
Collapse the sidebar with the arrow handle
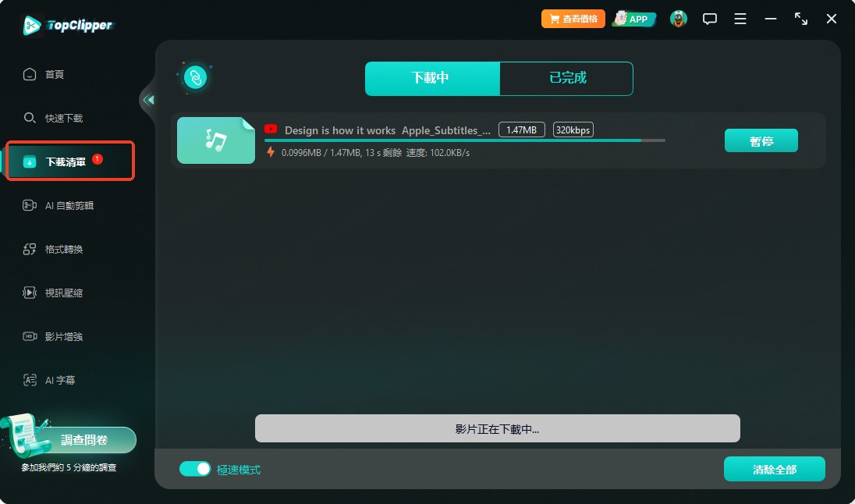click(148, 100)
